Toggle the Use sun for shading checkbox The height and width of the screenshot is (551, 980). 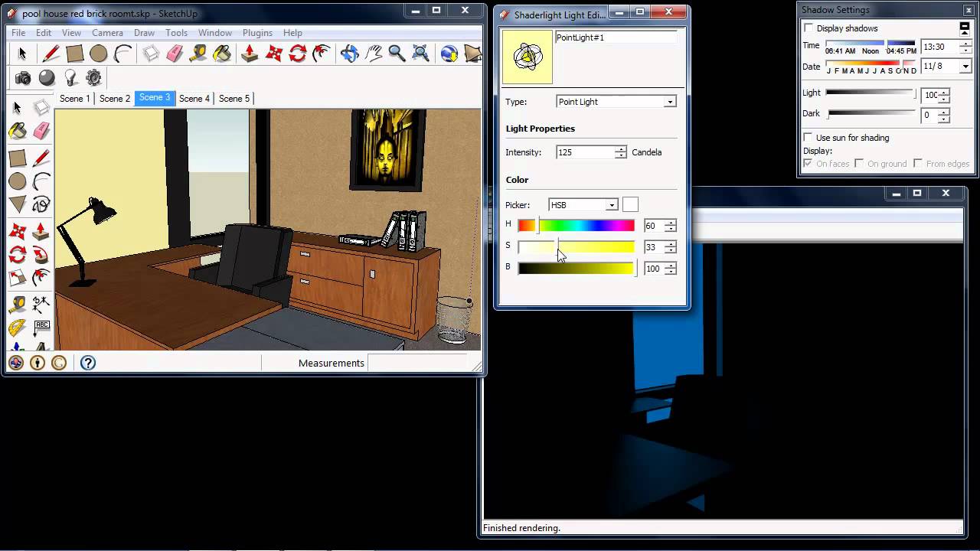click(808, 138)
